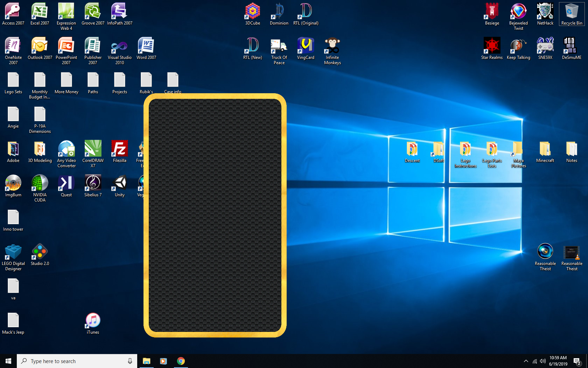Click the Bejeweled Twist icon

(519, 16)
